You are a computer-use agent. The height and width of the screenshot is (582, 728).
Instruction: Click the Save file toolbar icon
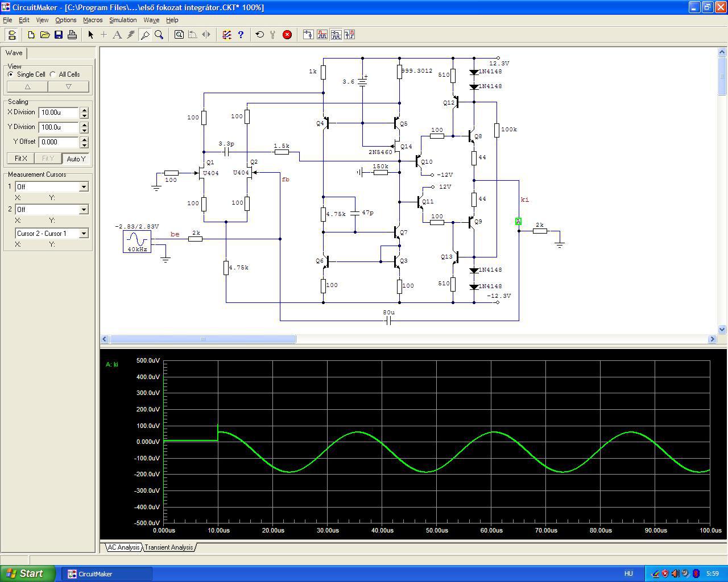59,35
